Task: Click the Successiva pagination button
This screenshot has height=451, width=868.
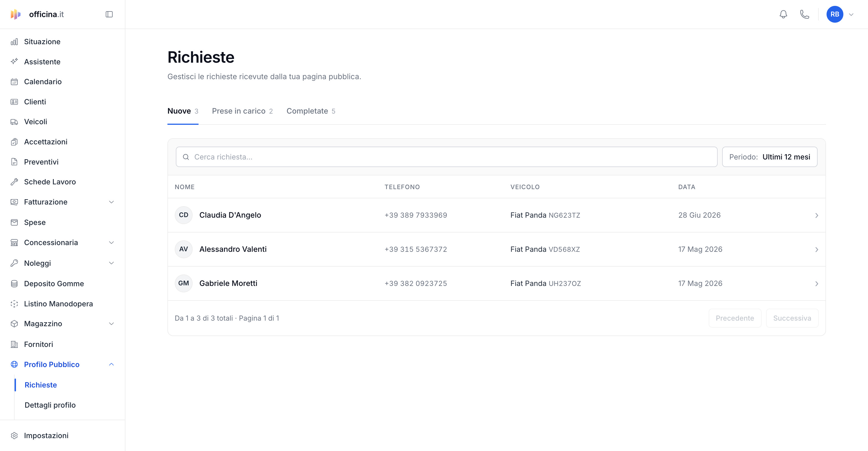Action: tap(792, 318)
